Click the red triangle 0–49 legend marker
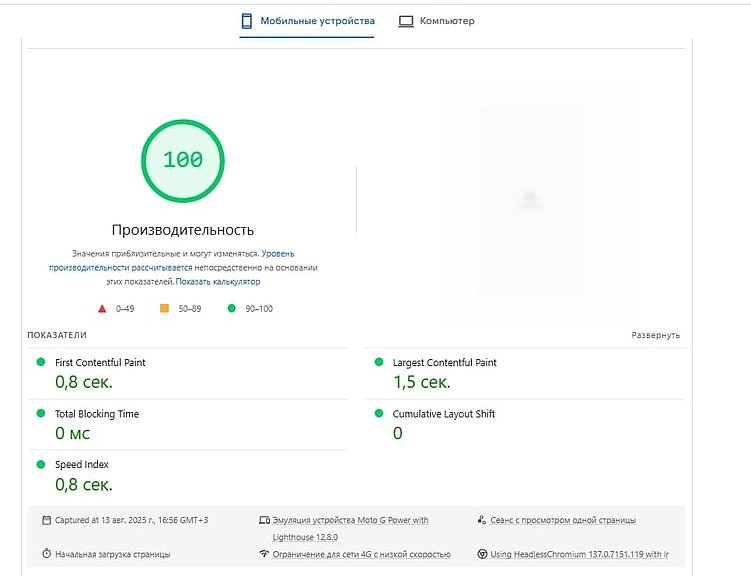The image size is (751, 576). (x=102, y=309)
